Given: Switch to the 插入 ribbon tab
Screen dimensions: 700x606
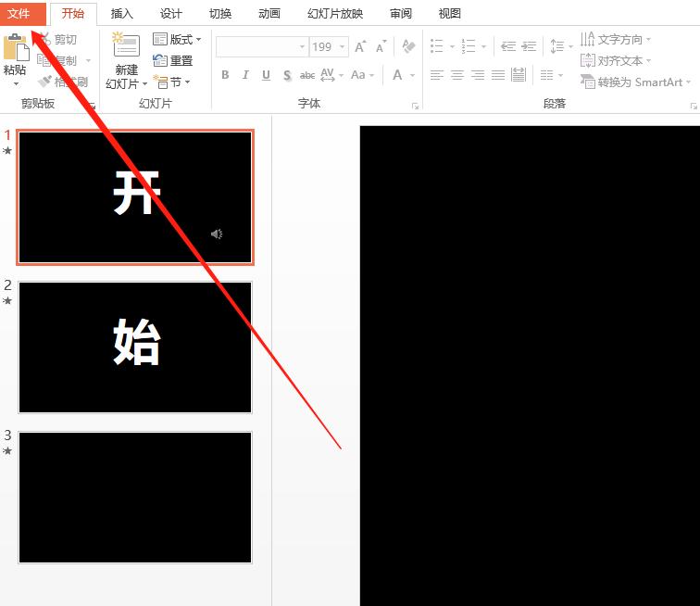Looking at the screenshot, I should tap(122, 14).
